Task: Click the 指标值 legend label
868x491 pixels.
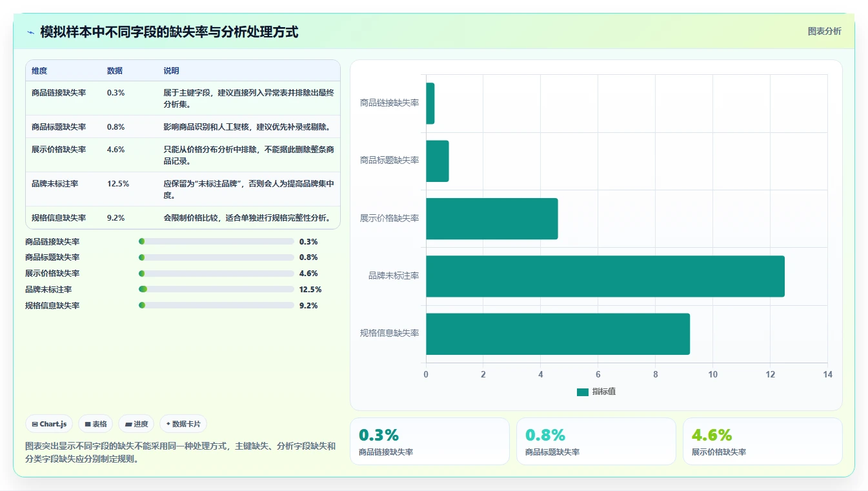Action: click(604, 392)
